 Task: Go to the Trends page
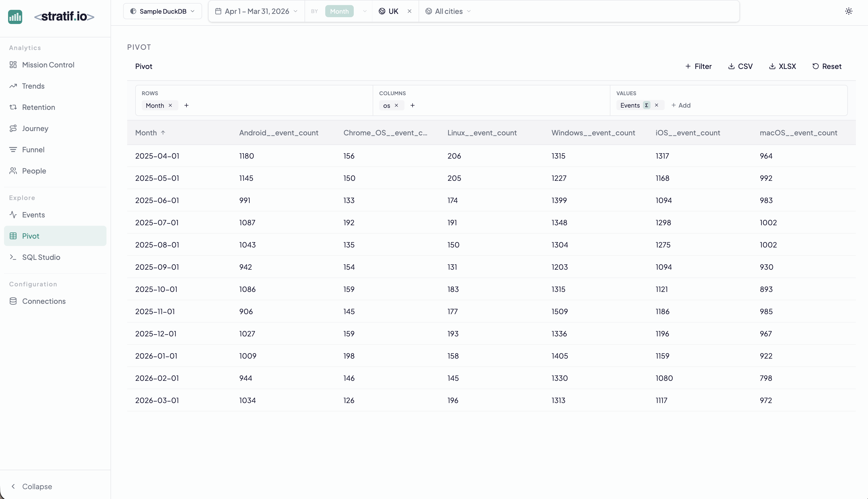pyautogui.click(x=55, y=86)
